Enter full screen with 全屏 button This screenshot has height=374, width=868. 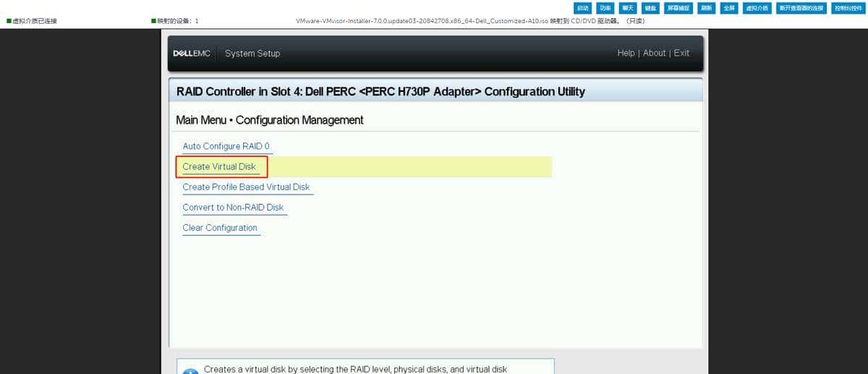[729, 8]
